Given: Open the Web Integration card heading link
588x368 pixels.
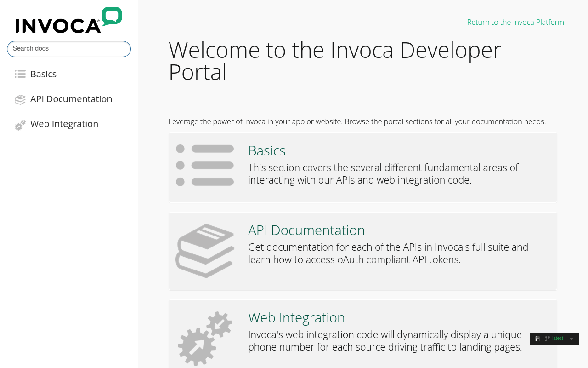Looking at the screenshot, I should click(x=296, y=317).
